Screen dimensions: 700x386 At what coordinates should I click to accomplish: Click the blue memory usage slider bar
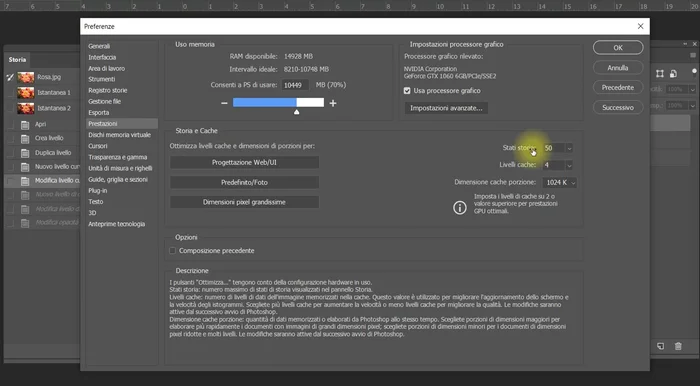click(x=264, y=103)
